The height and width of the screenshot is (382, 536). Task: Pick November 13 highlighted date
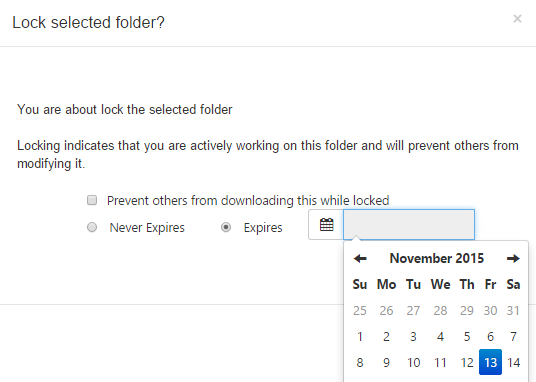(490, 362)
